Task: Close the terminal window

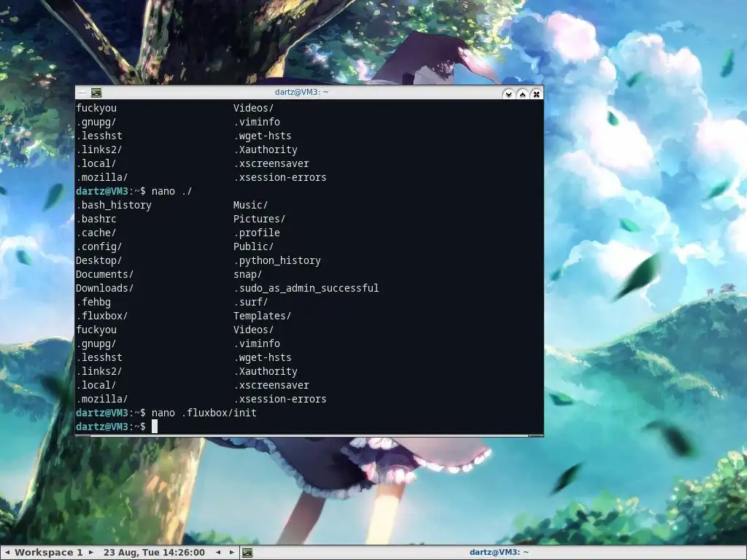Action: 536,94
